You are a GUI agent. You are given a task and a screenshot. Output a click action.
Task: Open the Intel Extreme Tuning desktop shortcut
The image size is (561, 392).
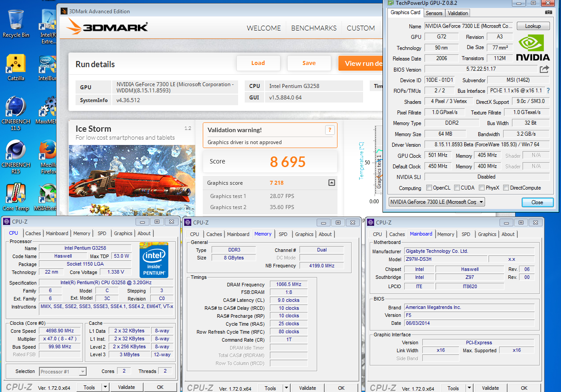pyautogui.click(x=48, y=27)
